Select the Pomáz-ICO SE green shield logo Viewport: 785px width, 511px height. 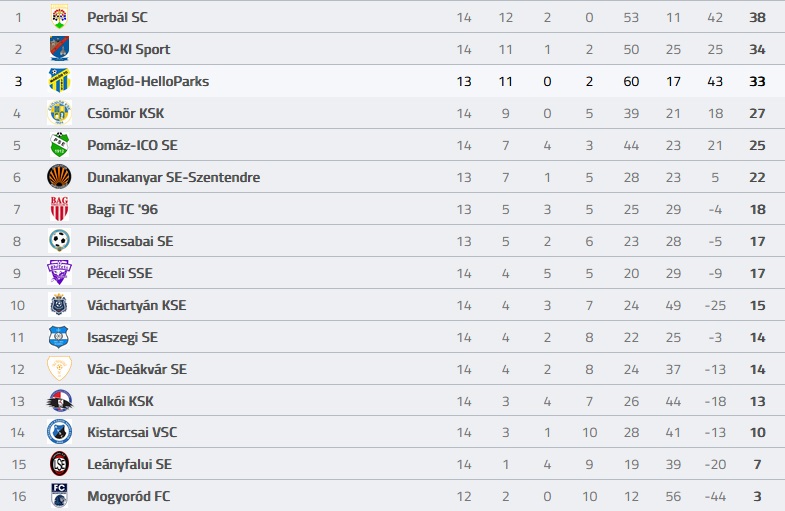coord(59,145)
